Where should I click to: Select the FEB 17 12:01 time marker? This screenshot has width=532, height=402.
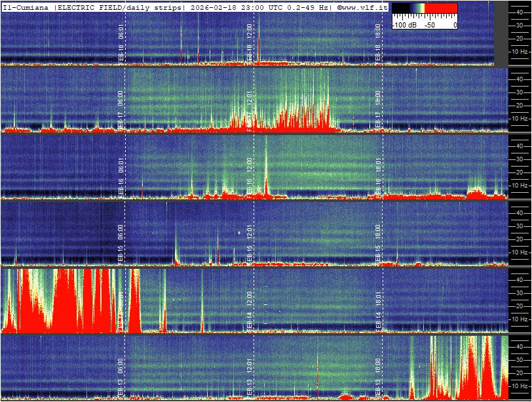[249, 108]
